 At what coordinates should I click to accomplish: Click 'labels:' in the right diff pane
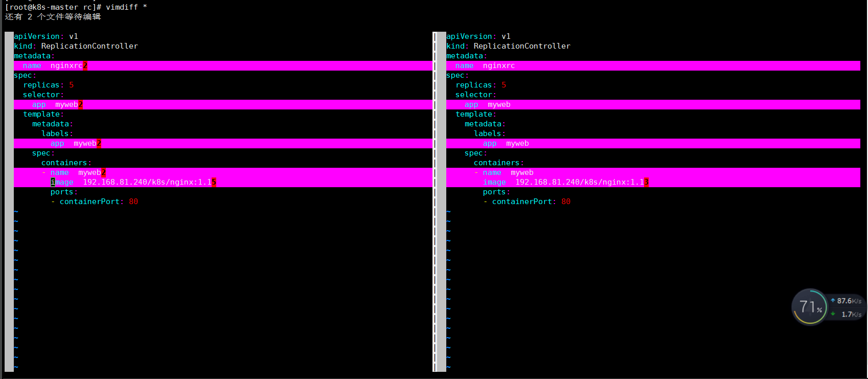[x=490, y=133]
